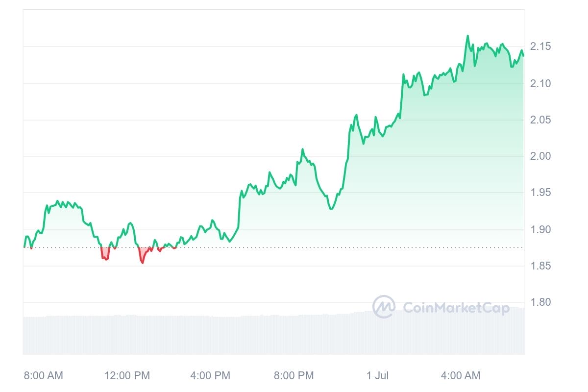Select the 1.85 price axis label
The image size is (588, 392).
click(x=541, y=266)
